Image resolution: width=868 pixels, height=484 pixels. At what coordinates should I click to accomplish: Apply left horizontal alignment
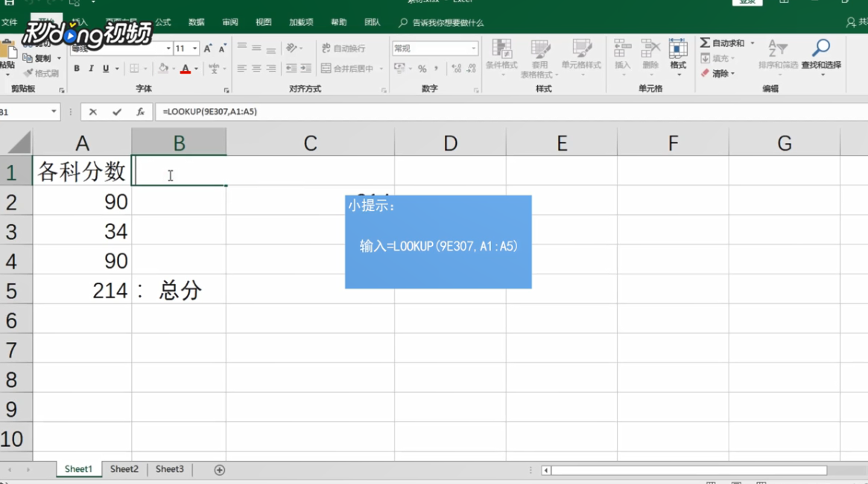pos(242,69)
